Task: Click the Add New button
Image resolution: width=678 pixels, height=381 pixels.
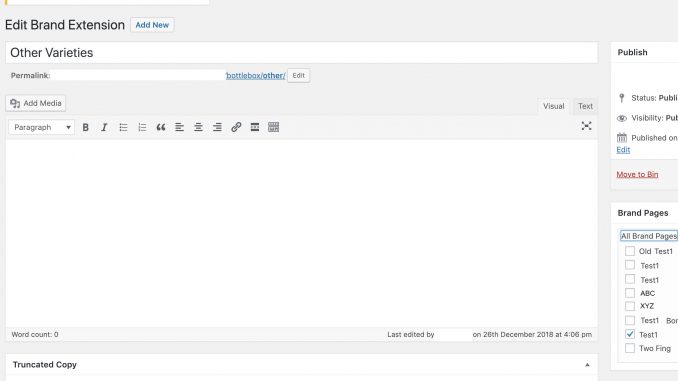Action: click(x=152, y=25)
